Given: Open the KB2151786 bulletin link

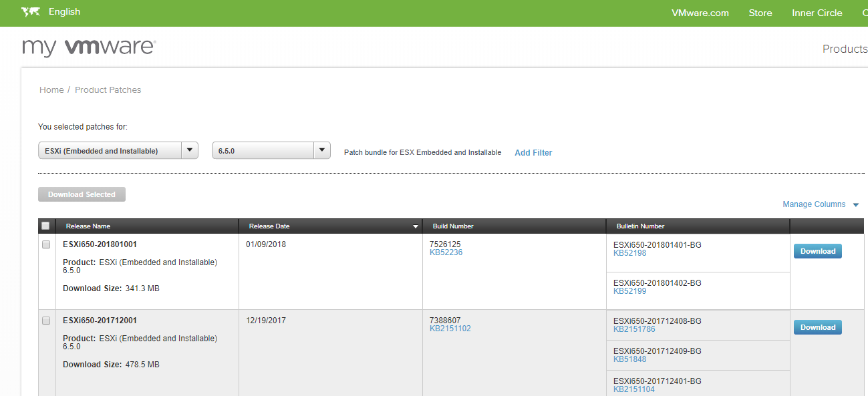Looking at the screenshot, I should click(x=634, y=329).
